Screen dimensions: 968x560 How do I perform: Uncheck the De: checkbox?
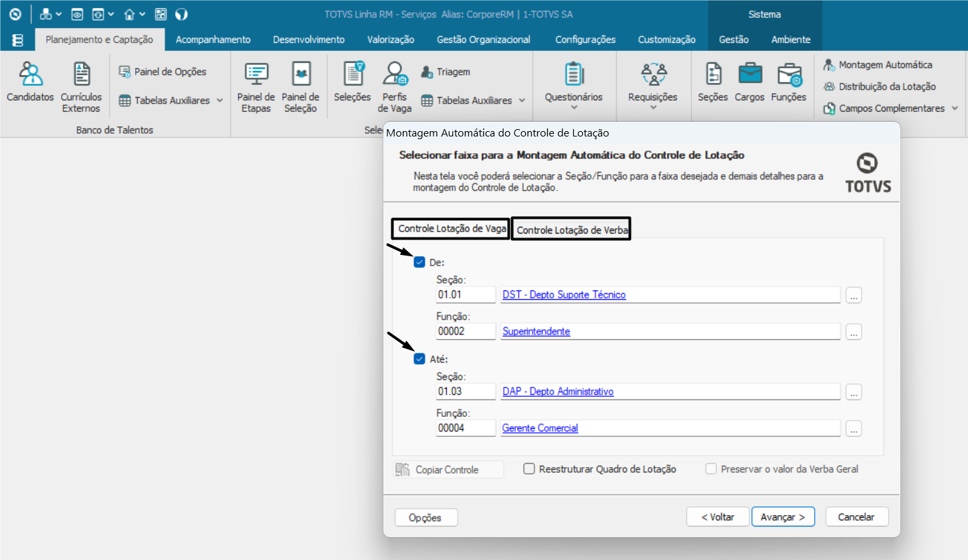[x=419, y=262]
